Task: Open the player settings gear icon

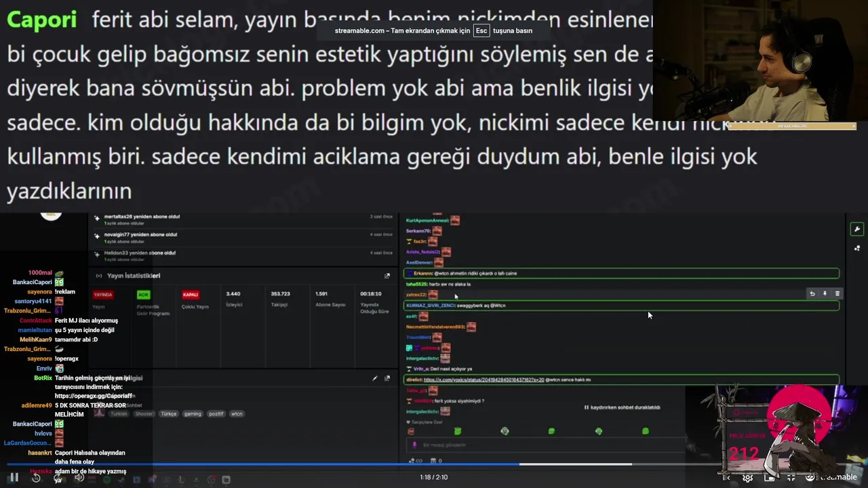Action: (747, 477)
